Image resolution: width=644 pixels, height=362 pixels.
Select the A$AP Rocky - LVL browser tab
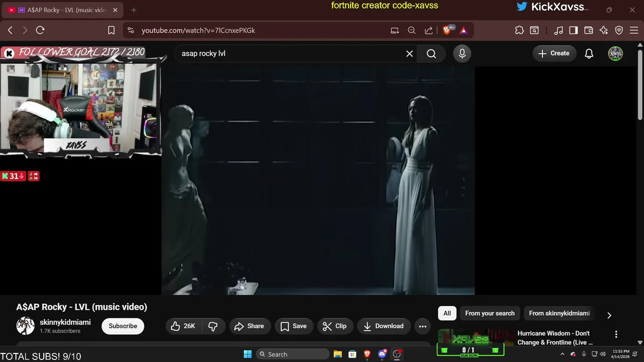(63, 10)
